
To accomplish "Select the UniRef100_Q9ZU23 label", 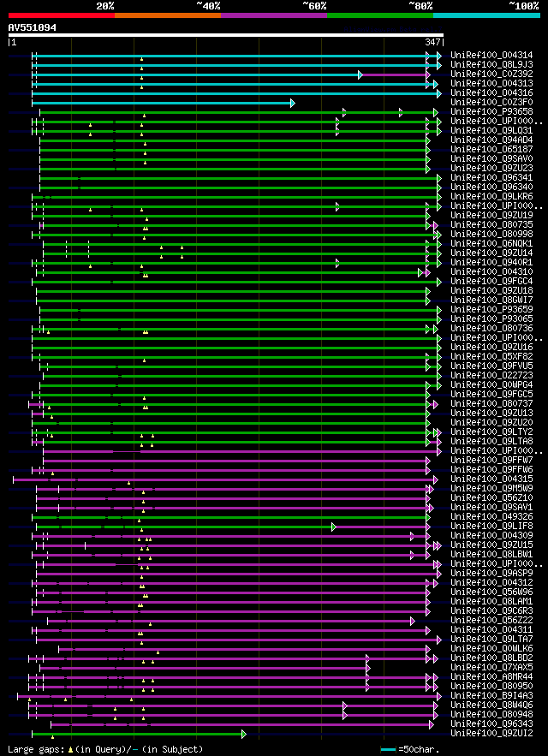I will (491, 169).
